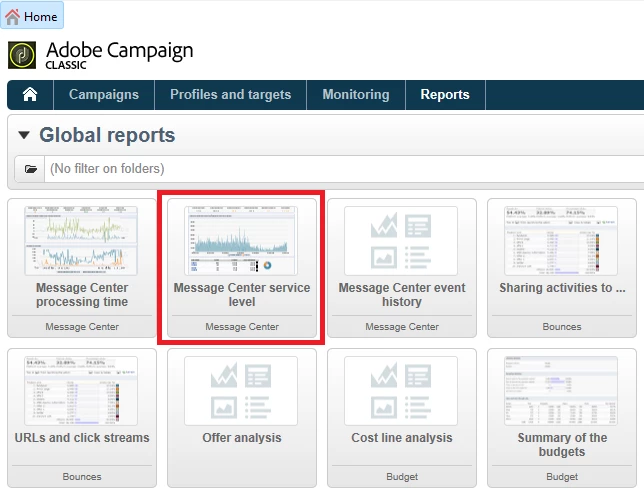Click Message Center service level title

click(x=242, y=294)
